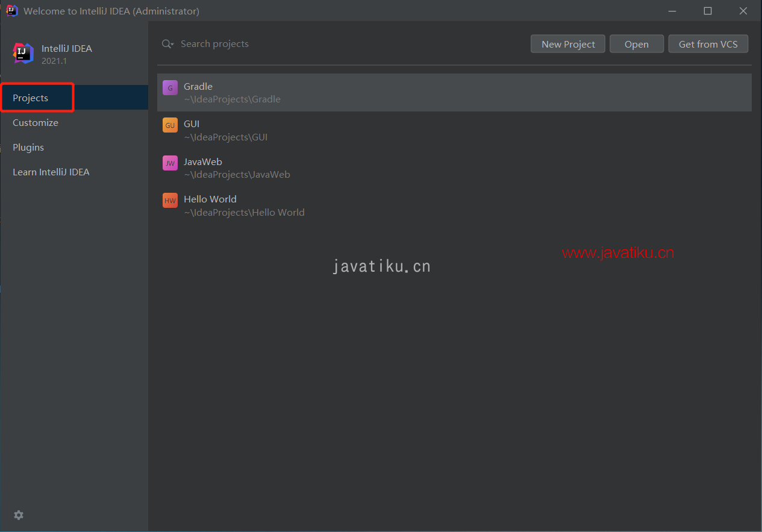
Task: Click the path ~\IdeaProjects\Gradle
Action: click(x=233, y=99)
